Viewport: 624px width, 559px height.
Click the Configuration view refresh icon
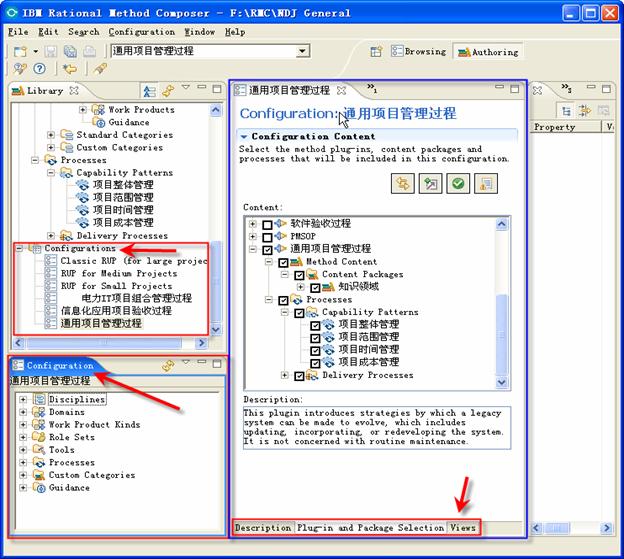[168, 366]
